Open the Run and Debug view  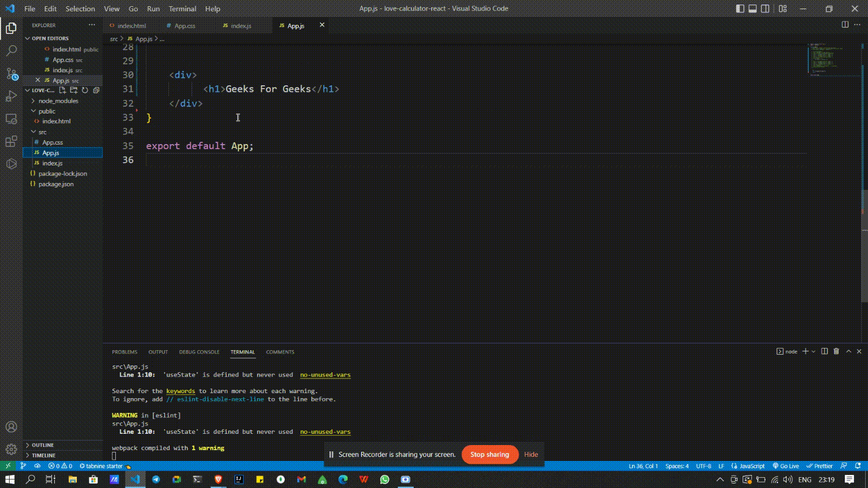[11, 96]
